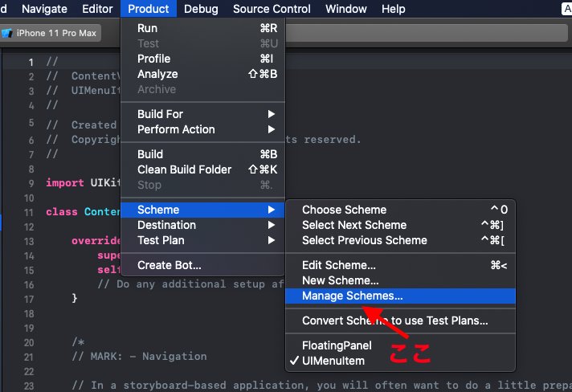Click Convert Scheme to use Test Plans…
572x392 pixels.
click(x=400, y=321)
